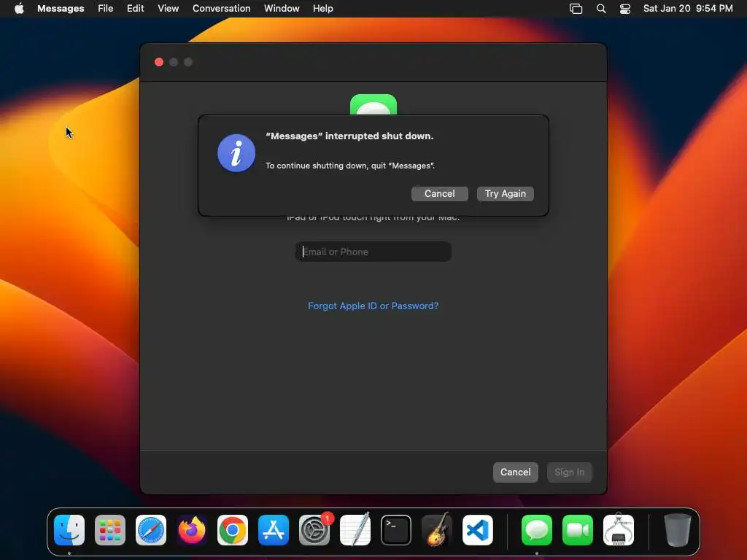The image size is (747, 560).
Task: Click Forgot Apple ID or Password link
Action: point(373,306)
